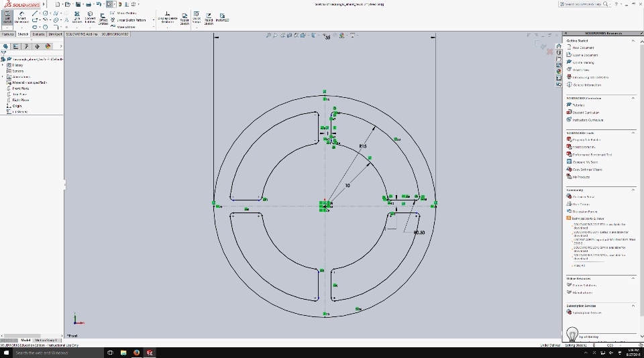Select the Trim Entities tool
This screenshot has height=358, width=644.
76,17
